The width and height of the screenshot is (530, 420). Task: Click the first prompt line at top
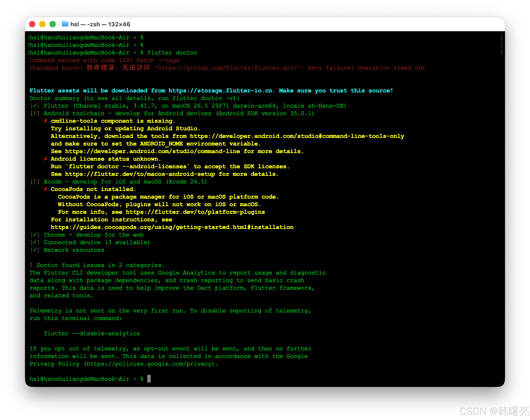[x=87, y=38]
